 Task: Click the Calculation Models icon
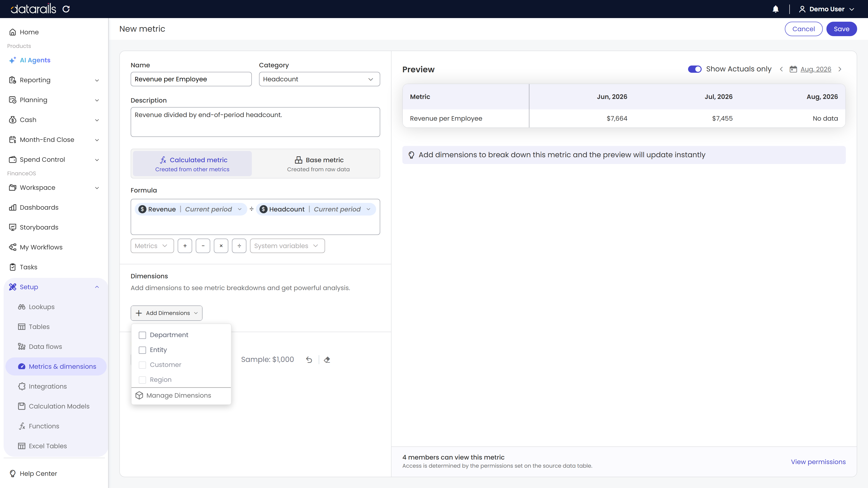[x=21, y=406]
